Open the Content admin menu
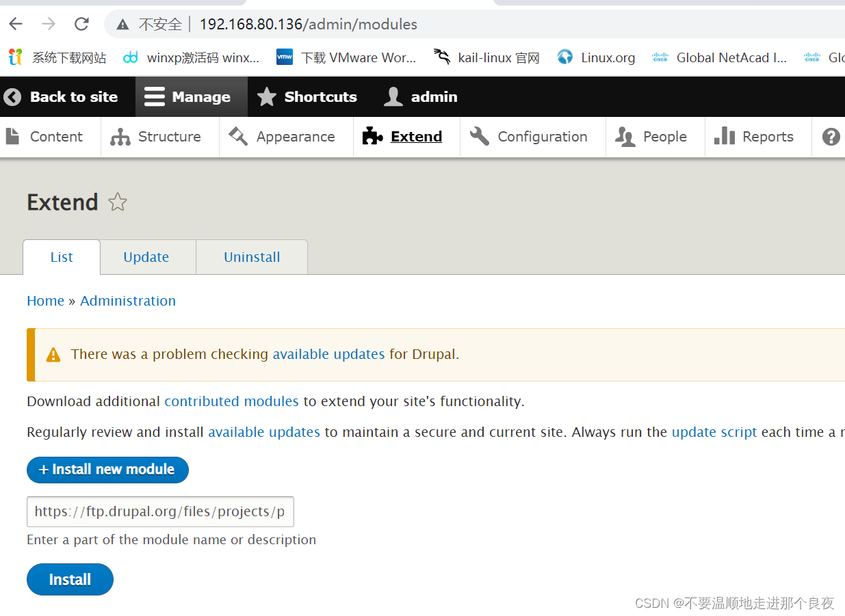The width and height of the screenshot is (845, 616). click(x=44, y=137)
